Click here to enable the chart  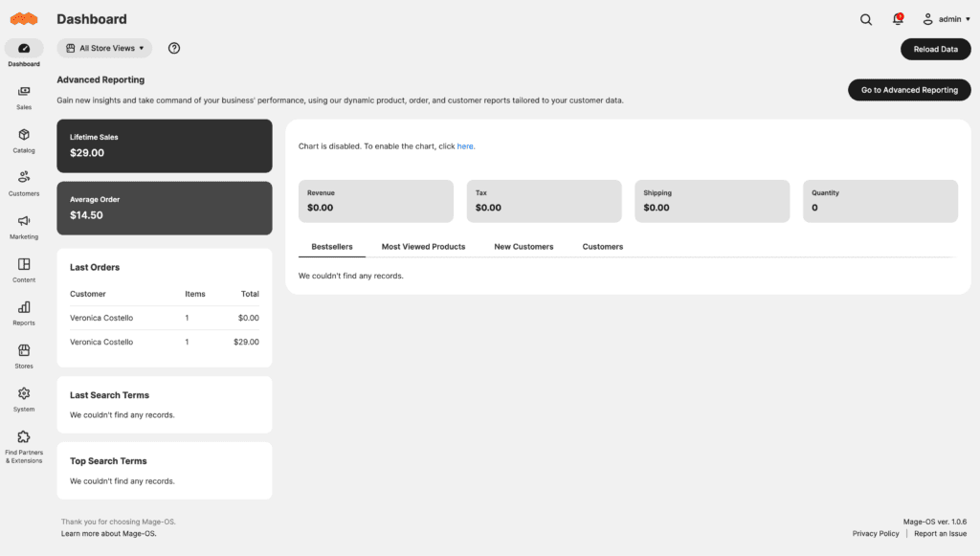(x=465, y=145)
